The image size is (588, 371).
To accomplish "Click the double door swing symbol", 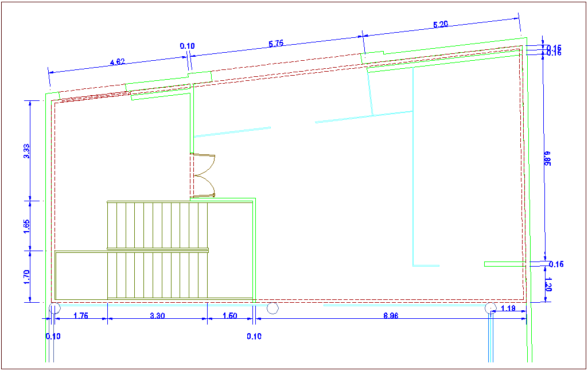I will pyautogui.click(x=204, y=175).
